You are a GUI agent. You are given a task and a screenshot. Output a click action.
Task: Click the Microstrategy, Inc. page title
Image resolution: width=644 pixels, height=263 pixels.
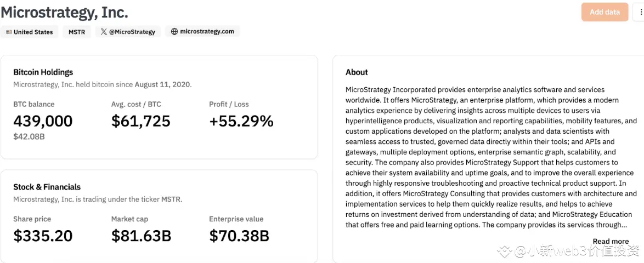tap(64, 12)
